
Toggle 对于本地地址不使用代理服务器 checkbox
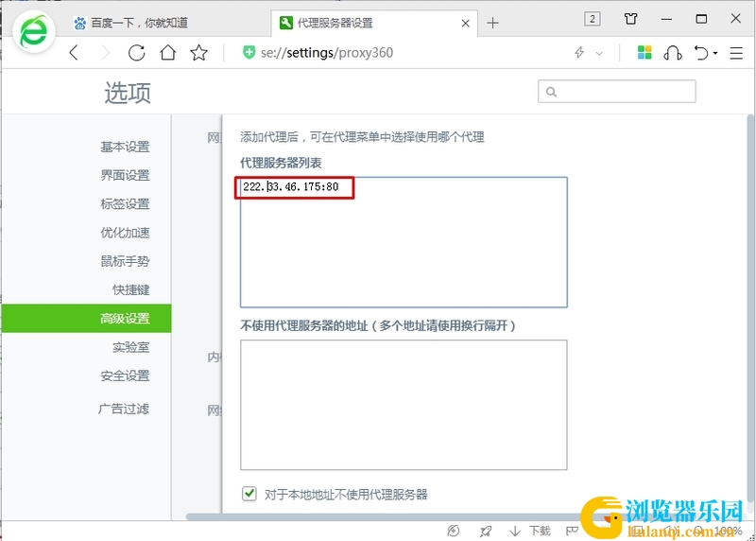click(x=249, y=494)
